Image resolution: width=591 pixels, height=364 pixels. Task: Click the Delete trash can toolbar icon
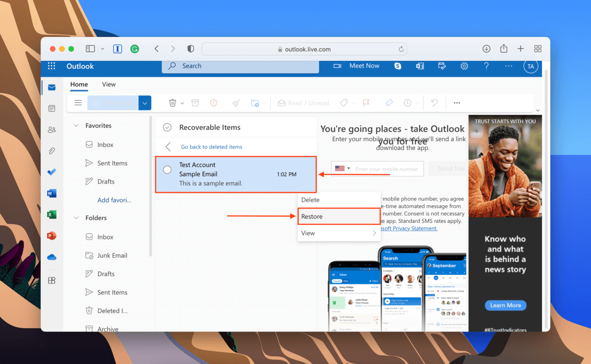click(x=172, y=103)
